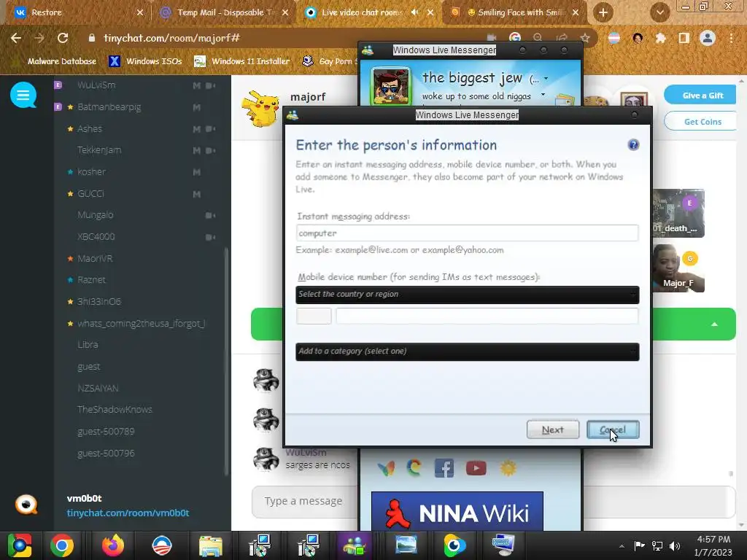Open 'Select the country or region' dropdown
Image resolution: width=747 pixels, height=560 pixels.
point(468,295)
